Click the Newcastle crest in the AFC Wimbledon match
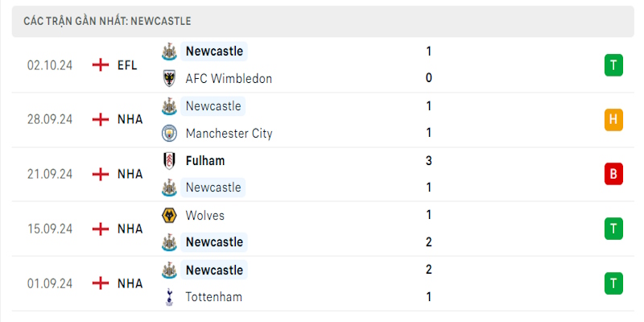Viewport: 644px width, 322px height. click(169, 52)
